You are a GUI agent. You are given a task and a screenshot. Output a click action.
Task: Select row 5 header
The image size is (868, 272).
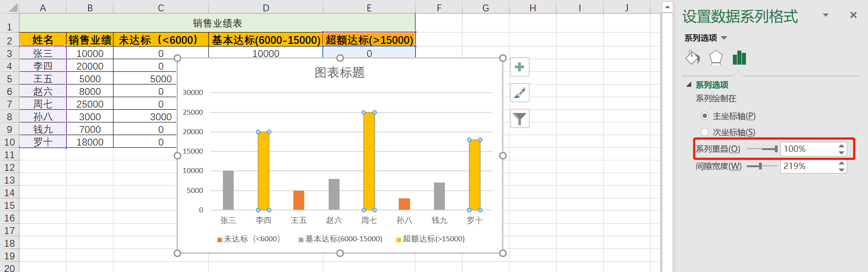tap(9, 79)
